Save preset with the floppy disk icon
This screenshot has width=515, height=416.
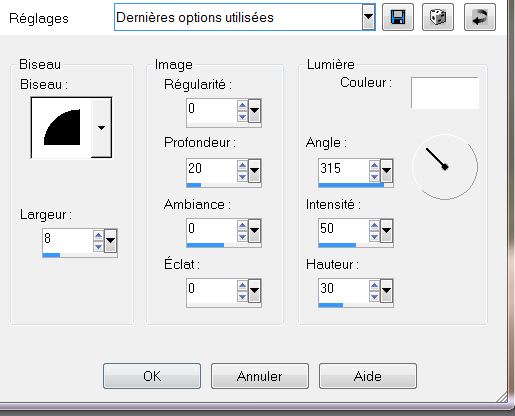pos(398,17)
